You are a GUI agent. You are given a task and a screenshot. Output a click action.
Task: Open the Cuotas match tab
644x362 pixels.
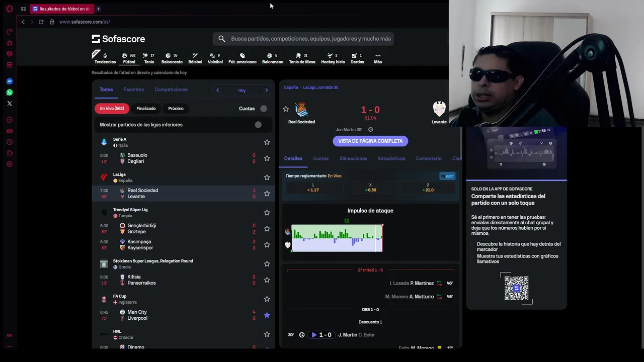[320, 158]
